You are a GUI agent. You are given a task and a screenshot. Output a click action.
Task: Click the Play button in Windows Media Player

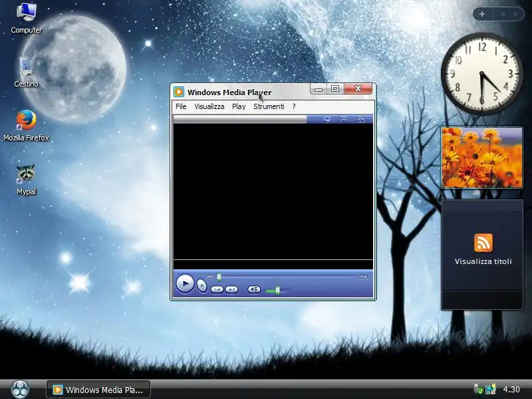[x=185, y=284]
